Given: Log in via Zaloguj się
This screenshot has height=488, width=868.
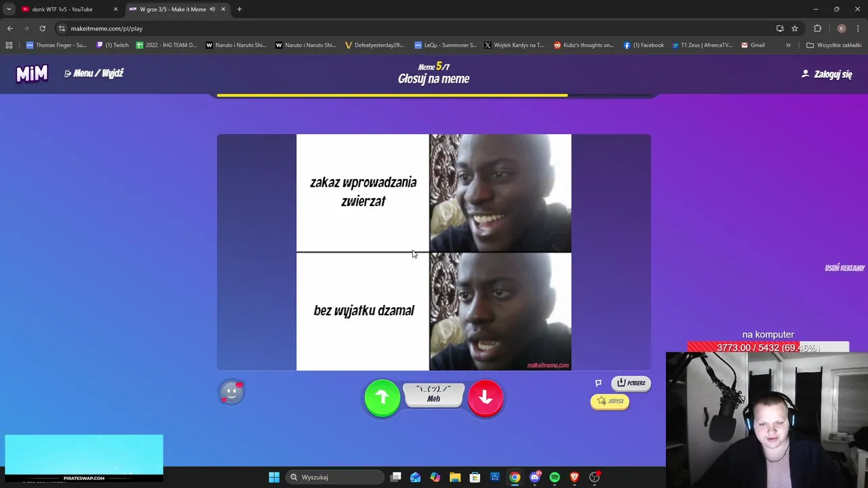Looking at the screenshot, I should [827, 74].
